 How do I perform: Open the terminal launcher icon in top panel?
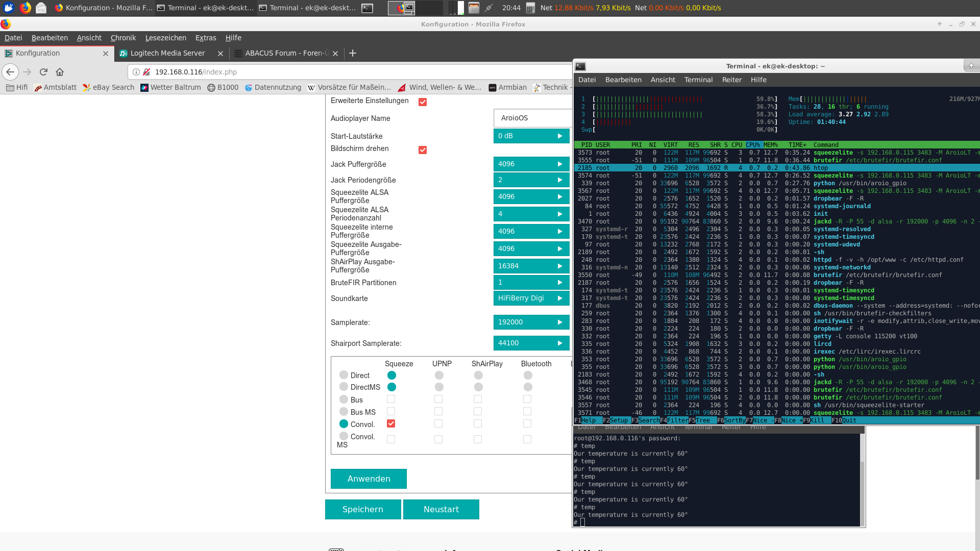pos(367,8)
